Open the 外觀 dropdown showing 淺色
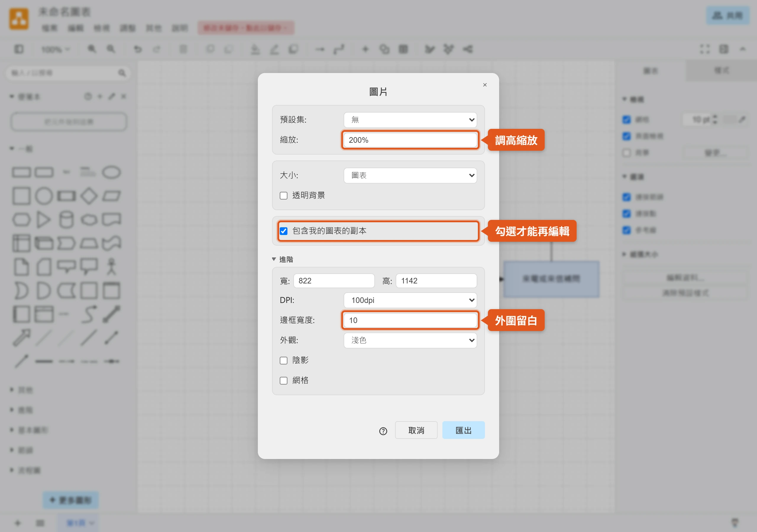This screenshot has width=757, height=532. pyautogui.click(x=410, y=340)
